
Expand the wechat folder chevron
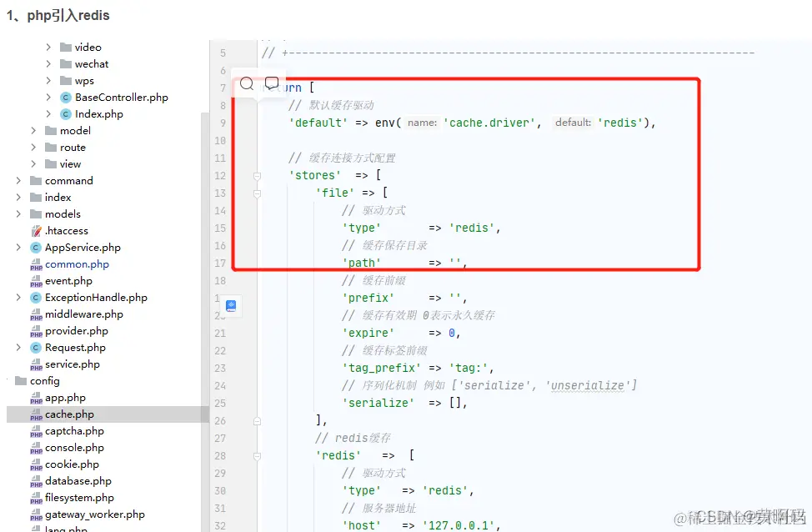(48, 63)
